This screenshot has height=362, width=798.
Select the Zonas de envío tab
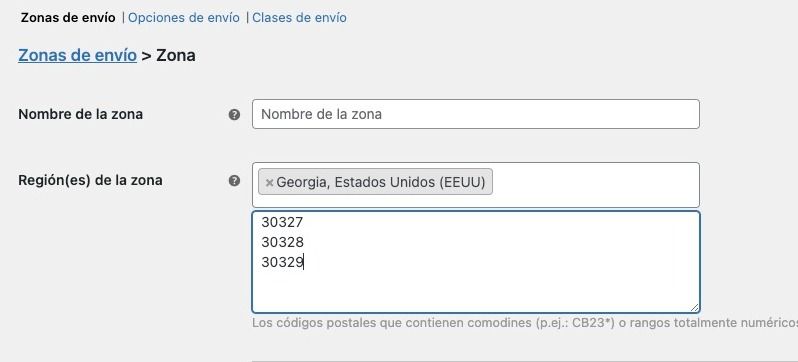pos(68,18)
